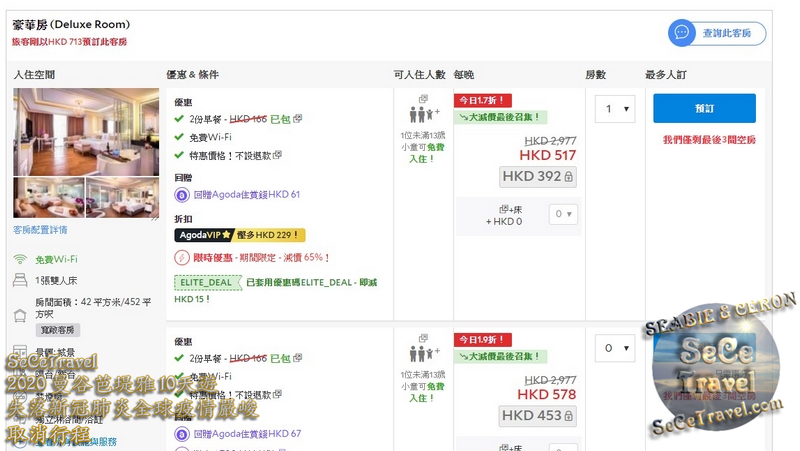Click the 寬敞客房 tag

coord(58,330)
